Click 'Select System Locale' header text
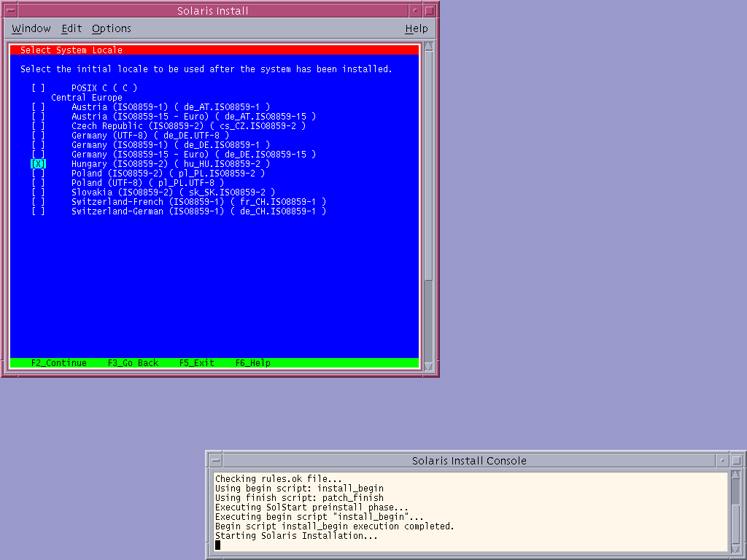The width and height of the screenshot is (747, 560). click(71, 50)
